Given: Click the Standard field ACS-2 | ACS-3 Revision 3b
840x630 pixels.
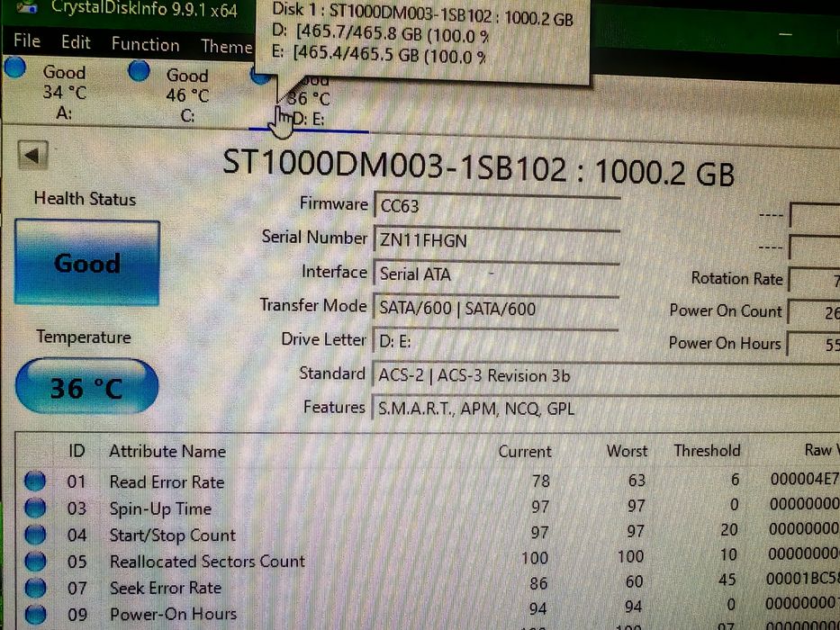Looking at the screenshot, I should click(605, 375).
